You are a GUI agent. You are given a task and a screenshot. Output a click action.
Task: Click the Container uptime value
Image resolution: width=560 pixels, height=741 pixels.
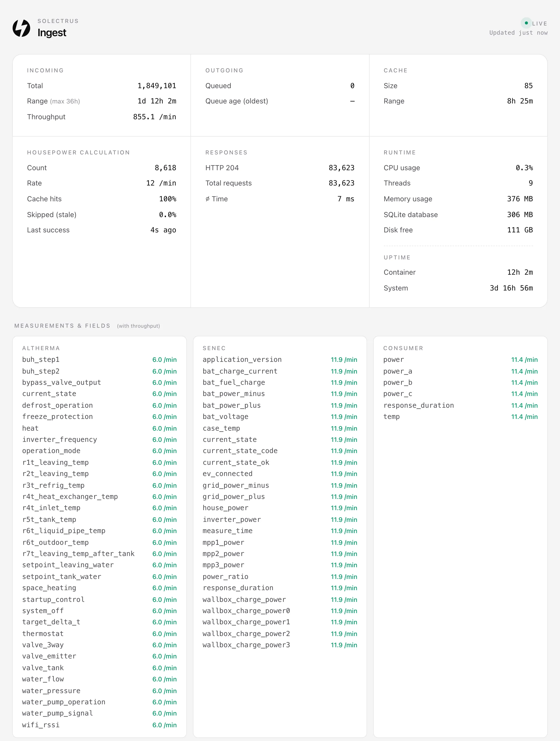click(520, 272)
